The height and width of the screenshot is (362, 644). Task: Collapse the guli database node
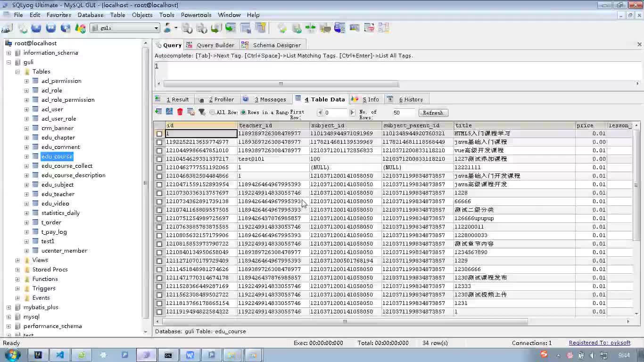coord(8,62)
